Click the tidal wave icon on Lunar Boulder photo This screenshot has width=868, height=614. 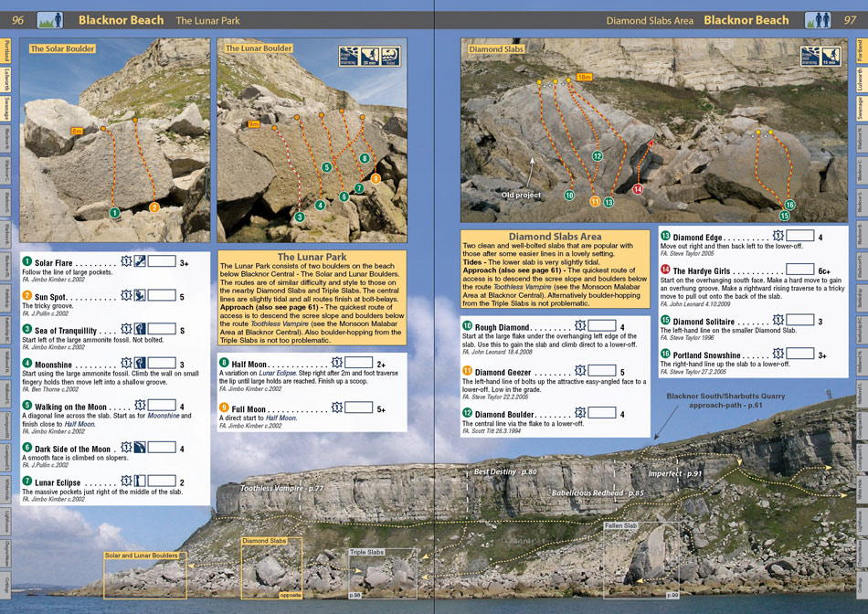coord(391,56)
